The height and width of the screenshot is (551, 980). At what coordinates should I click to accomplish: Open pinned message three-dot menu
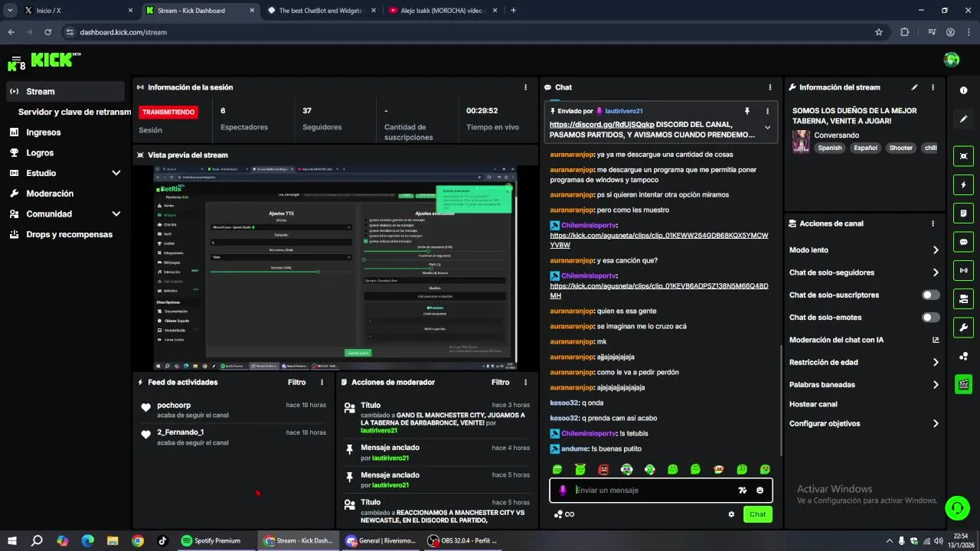(767, 111)
